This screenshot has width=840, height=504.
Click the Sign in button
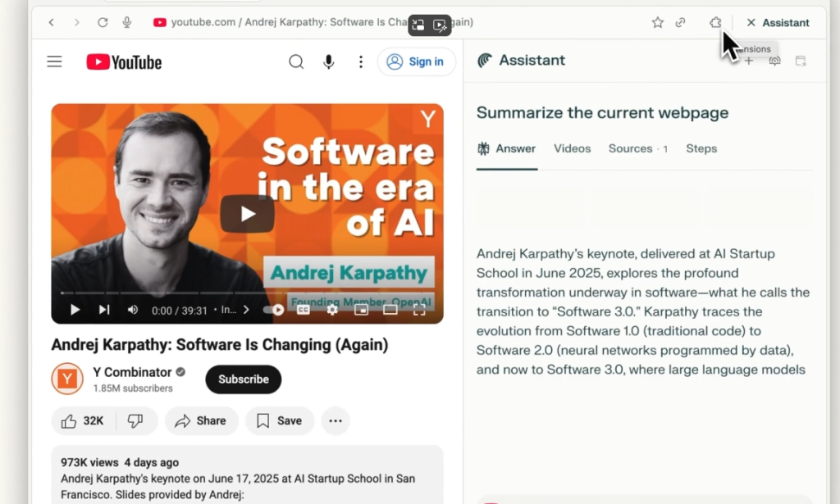point(416,62)
